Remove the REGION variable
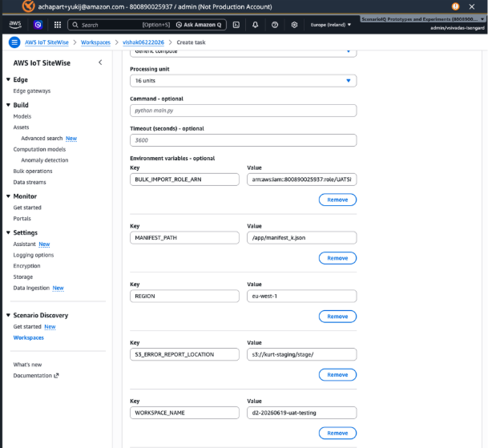The height and width of the screenshot is (448, 488). click(337, 317)
